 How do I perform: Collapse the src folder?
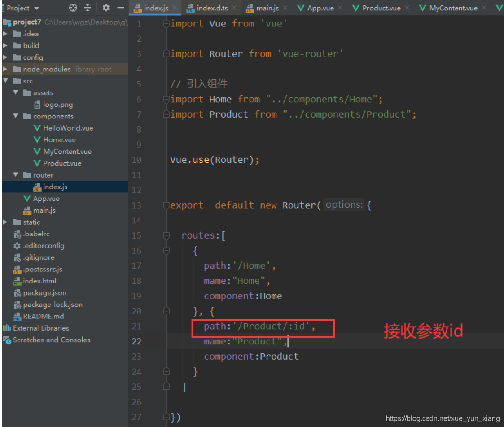point(5,81)
